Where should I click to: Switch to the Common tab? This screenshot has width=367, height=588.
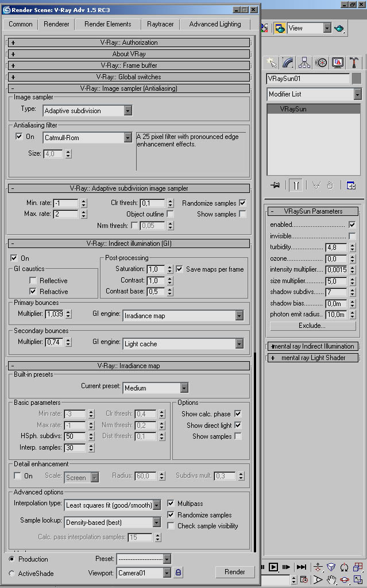[x=20, y=24]
